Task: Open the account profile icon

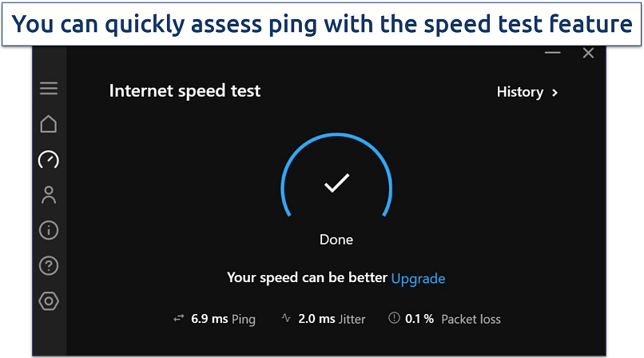Action: point(49,195)
